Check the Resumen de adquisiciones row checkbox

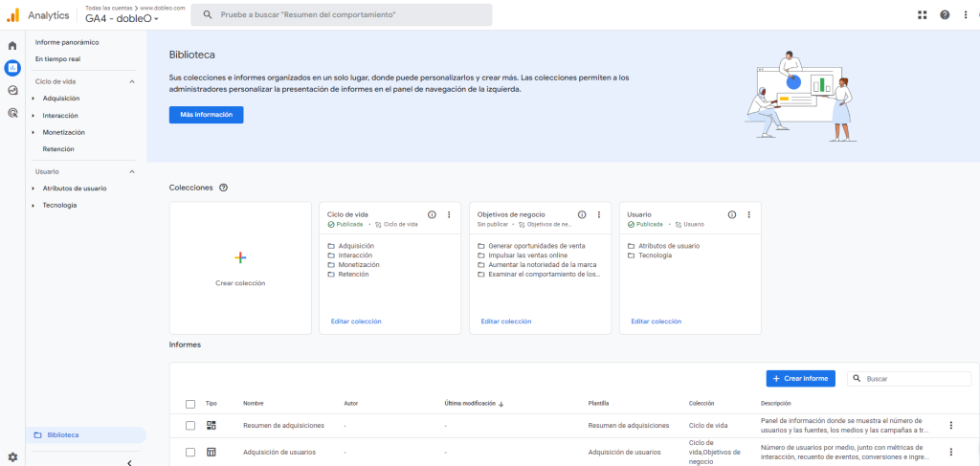pos(190,425)
